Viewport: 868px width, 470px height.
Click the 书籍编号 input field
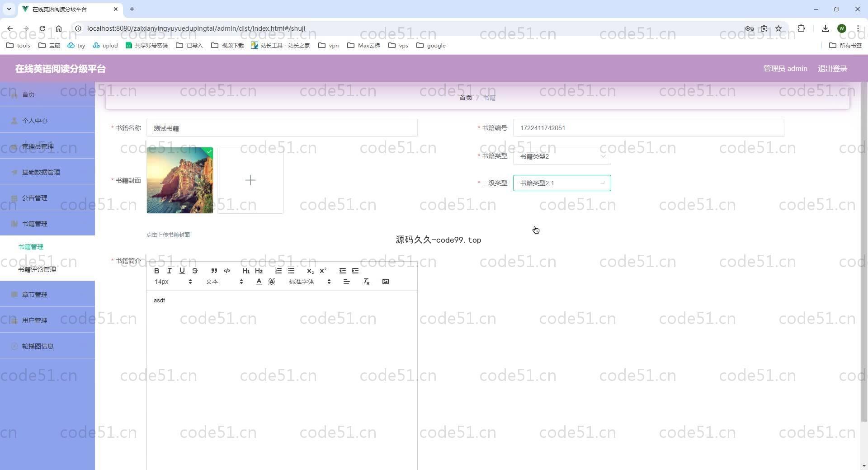point(648,128)
